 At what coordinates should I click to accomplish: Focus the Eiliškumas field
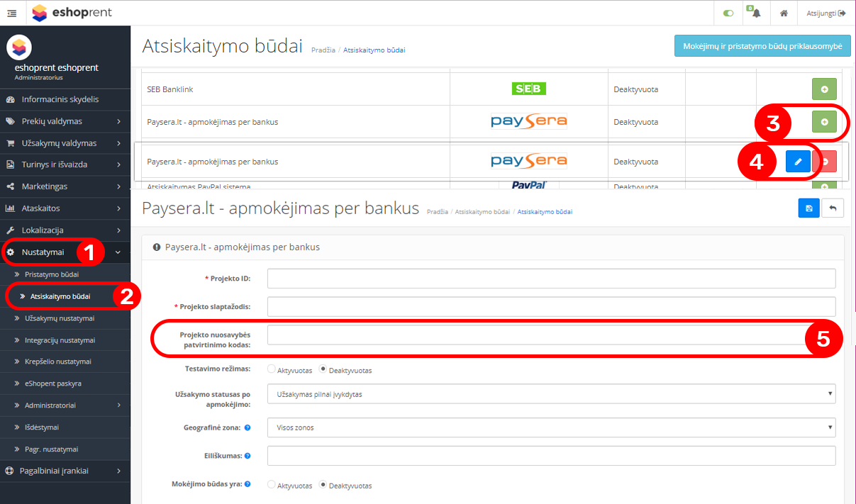[551, 456]
